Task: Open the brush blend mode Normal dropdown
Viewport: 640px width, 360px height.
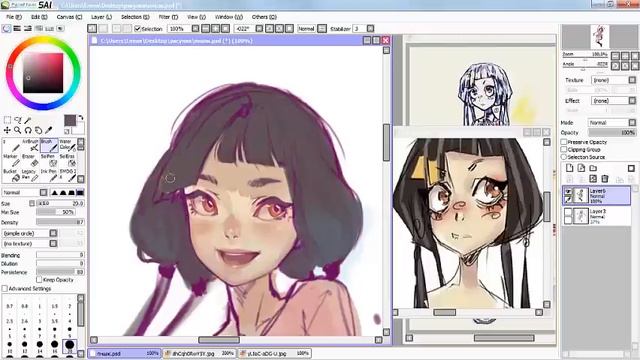Action: pos(44,192)
